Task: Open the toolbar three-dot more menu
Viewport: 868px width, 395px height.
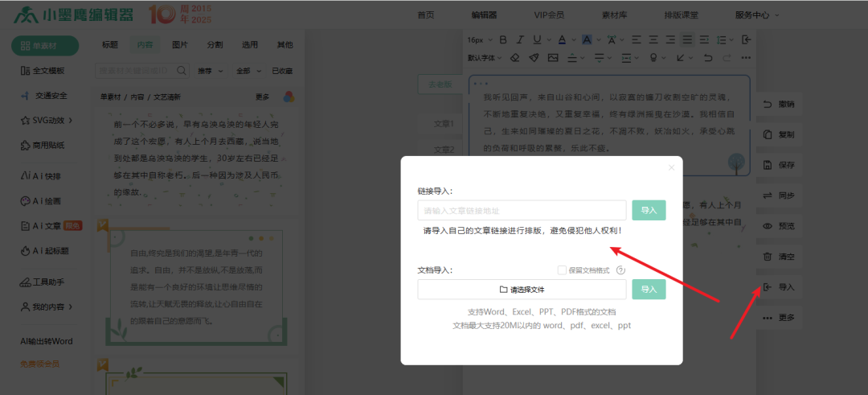Action: [x=746, y=57]
